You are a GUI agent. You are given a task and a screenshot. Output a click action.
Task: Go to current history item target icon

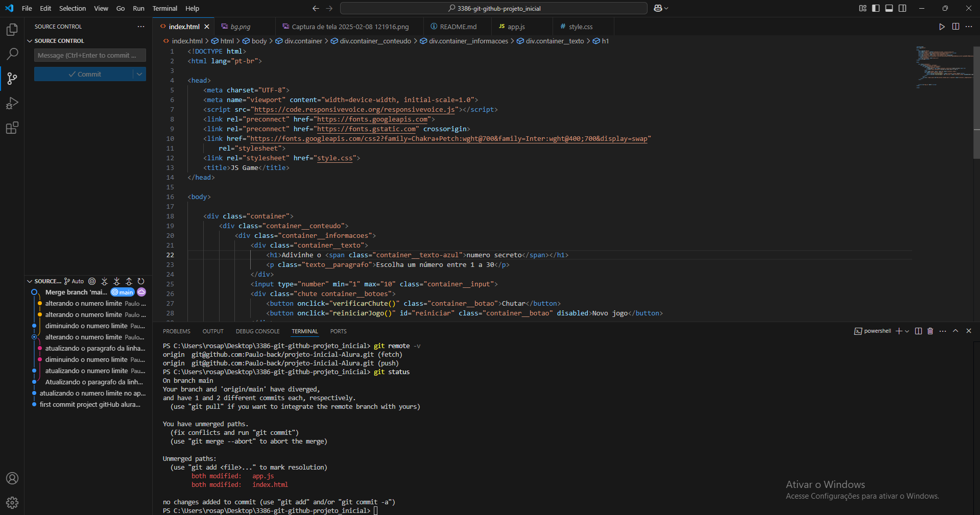tap(92, 281)
